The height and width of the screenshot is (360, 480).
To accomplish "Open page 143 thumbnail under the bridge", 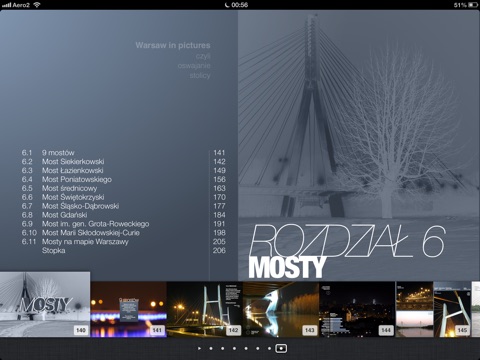I will [x=281, y=309].
